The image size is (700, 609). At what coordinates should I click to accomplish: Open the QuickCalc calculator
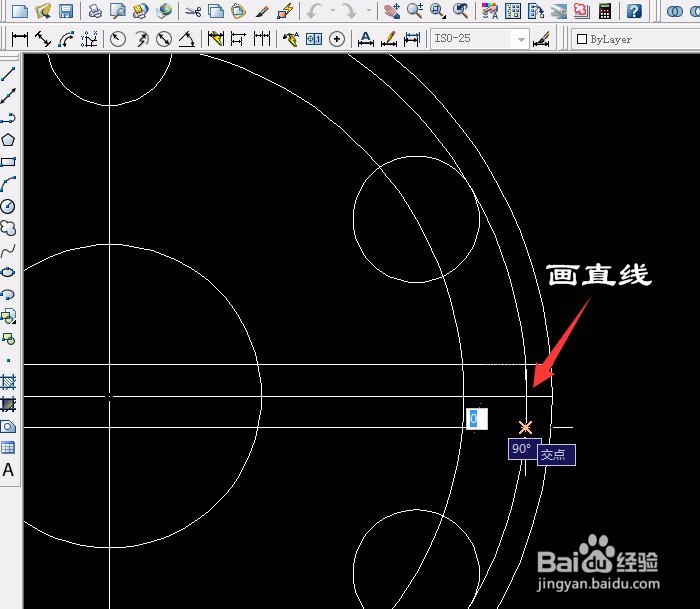(605, 11)
